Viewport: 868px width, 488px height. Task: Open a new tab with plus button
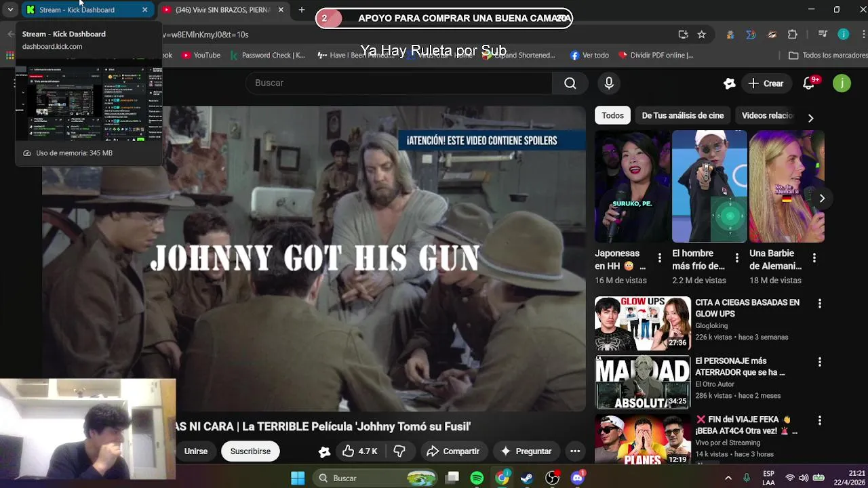point(301,9)
